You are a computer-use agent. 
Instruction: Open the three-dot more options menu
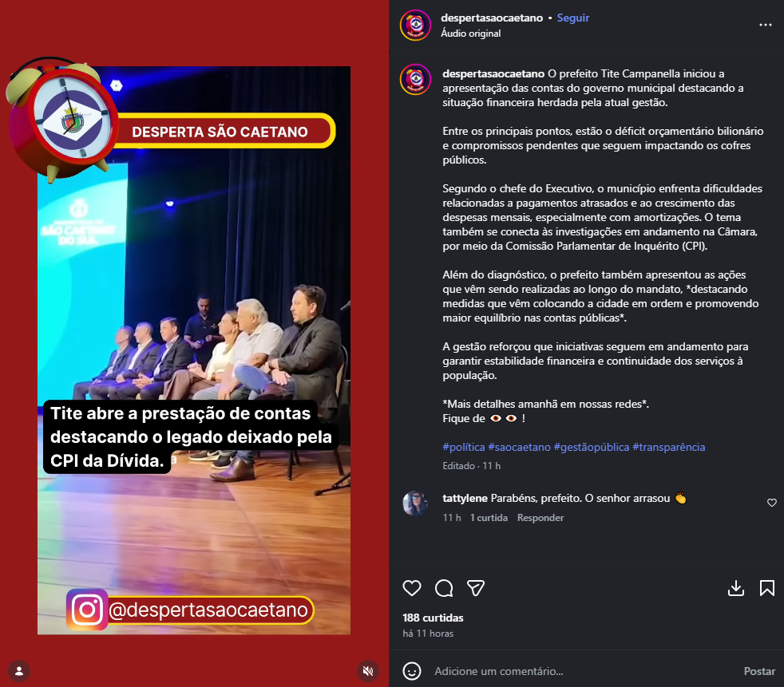tap(765, 25)
